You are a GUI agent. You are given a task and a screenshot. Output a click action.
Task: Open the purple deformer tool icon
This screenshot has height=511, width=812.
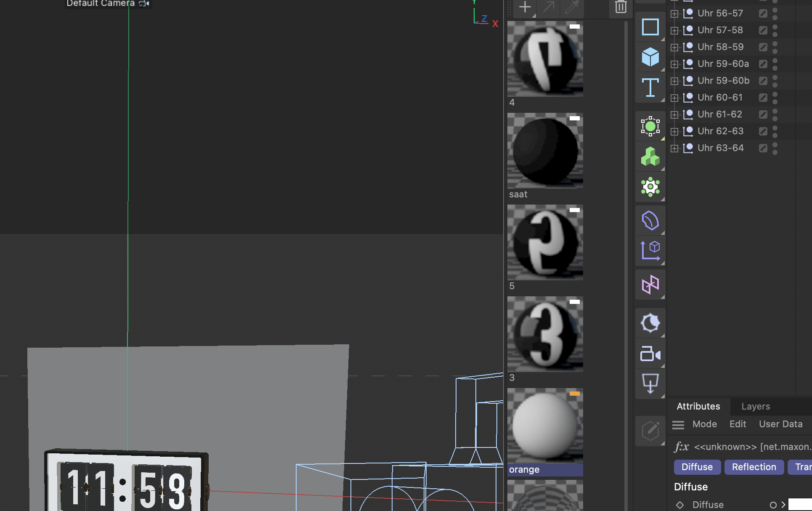click(650, 221)
